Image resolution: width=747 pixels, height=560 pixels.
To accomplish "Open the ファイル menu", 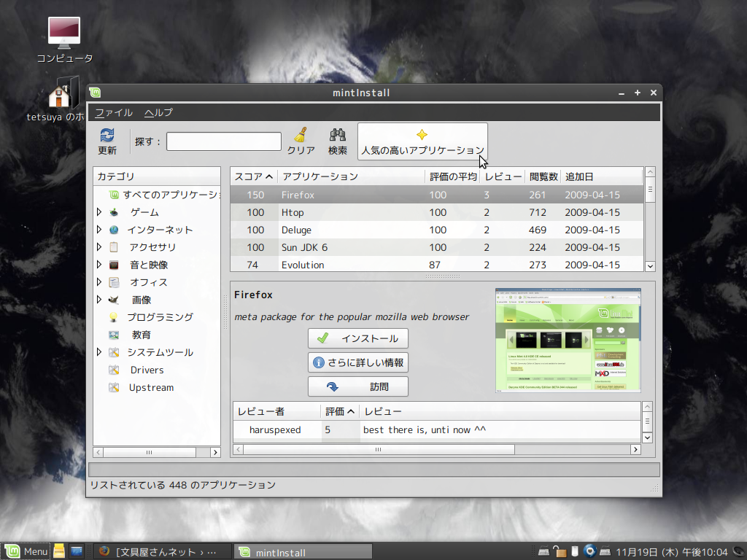I will (x=113, y=112).
